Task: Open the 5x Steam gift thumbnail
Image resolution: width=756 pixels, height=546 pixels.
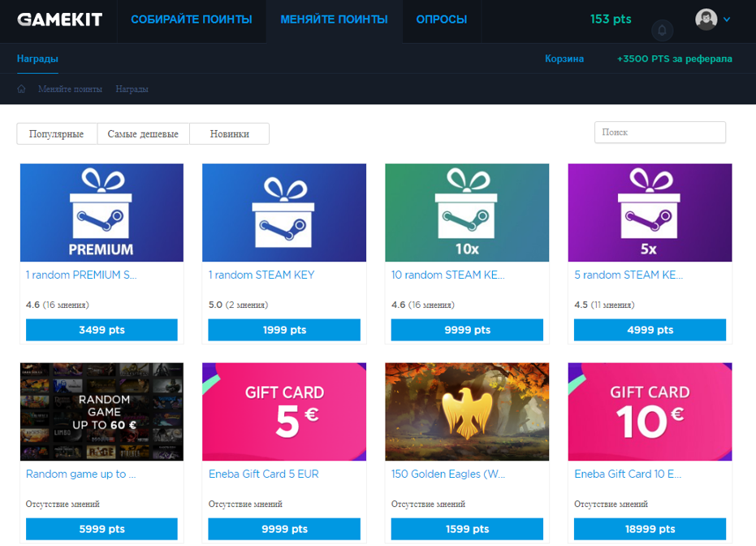Action: point(650,213)
